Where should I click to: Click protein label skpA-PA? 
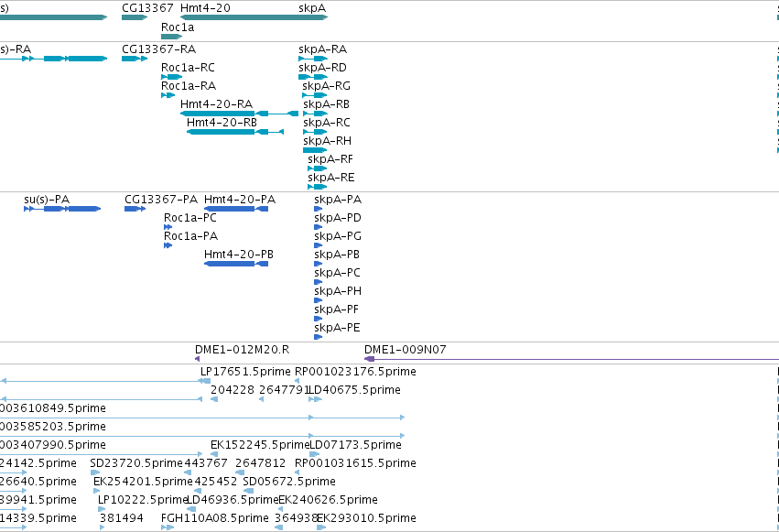338,201
